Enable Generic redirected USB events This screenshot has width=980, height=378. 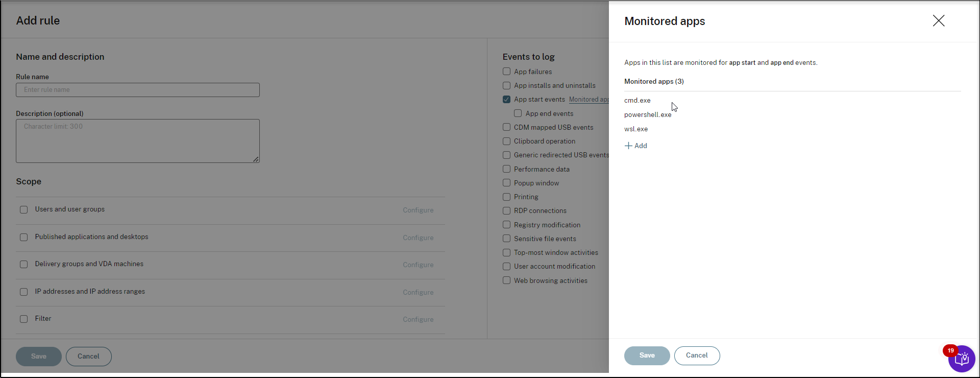coord(506,155)
